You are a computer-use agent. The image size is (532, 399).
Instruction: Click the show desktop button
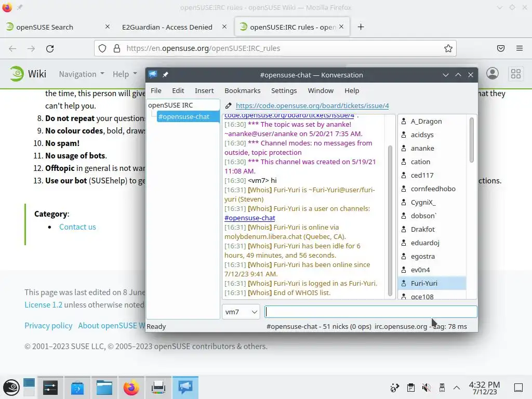[518, 388]
